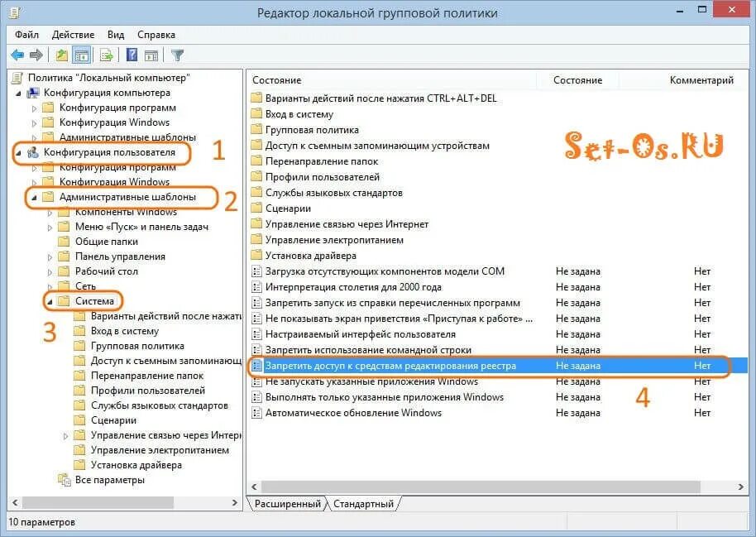Screen dimensions: 756x537
Task: Click the Filter funnel toolbar icon
Action: [178, 55]
